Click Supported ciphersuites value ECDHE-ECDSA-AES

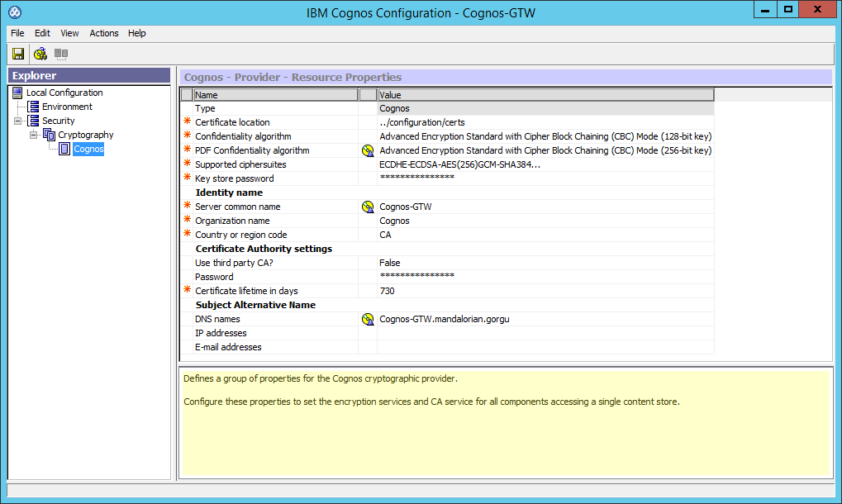pyautogui.click(x=545, y=164)
